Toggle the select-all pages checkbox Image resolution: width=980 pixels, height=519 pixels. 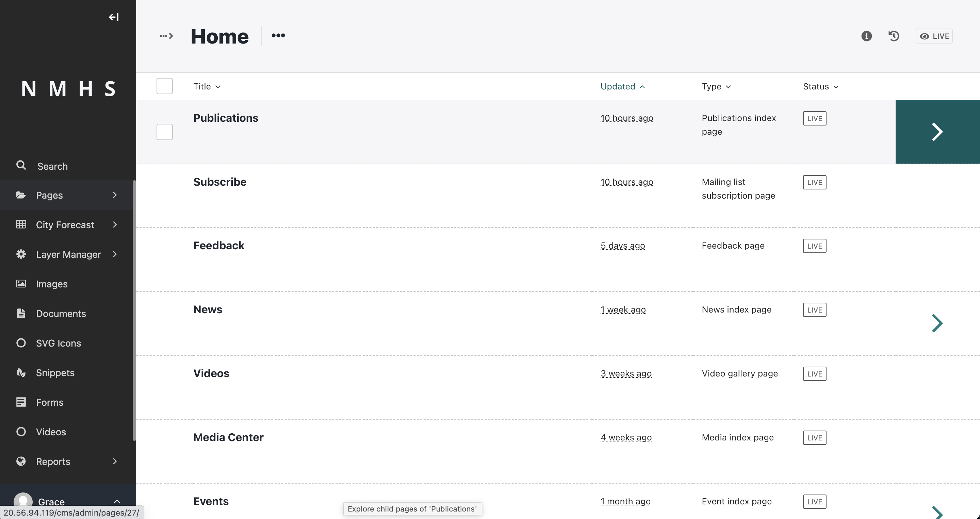164,86
